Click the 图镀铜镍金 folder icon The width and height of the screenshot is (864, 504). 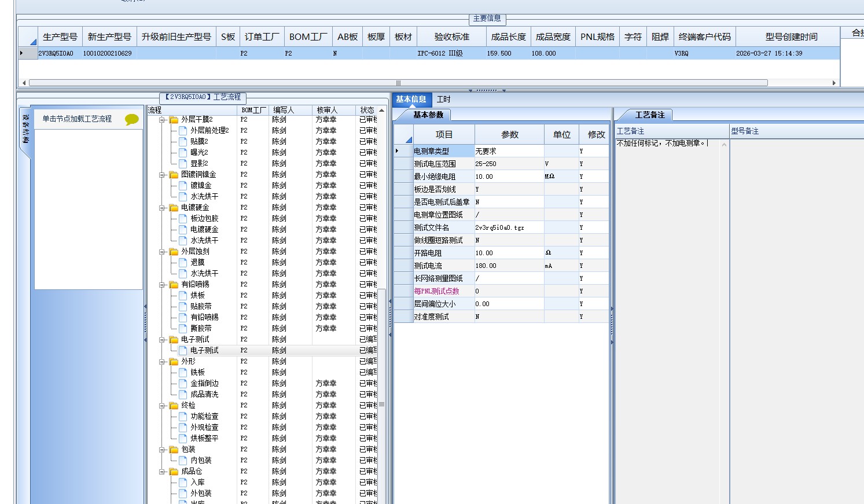click(x=174, y=175)
